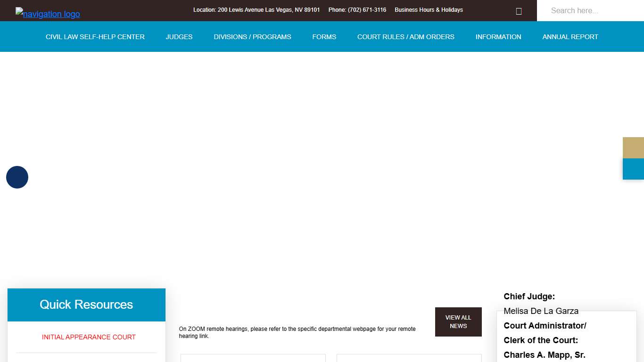Screen dimensions: 644x362
Task: Click the Quick Resources panel header
Action: tap(86, 304)
